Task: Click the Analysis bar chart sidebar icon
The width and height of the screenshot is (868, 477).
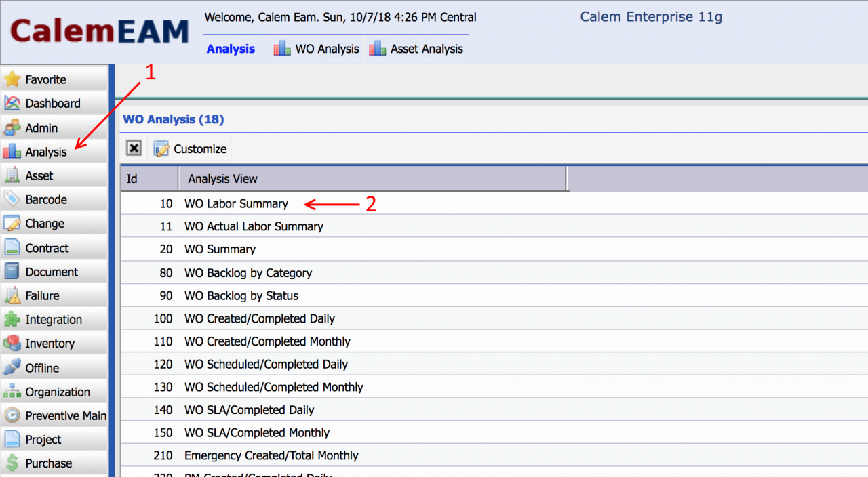Action: pyautogui.click(x=12, y=151)
